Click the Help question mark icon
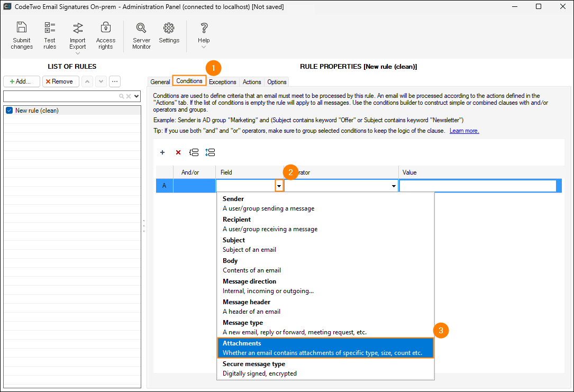 click(204, 28)
